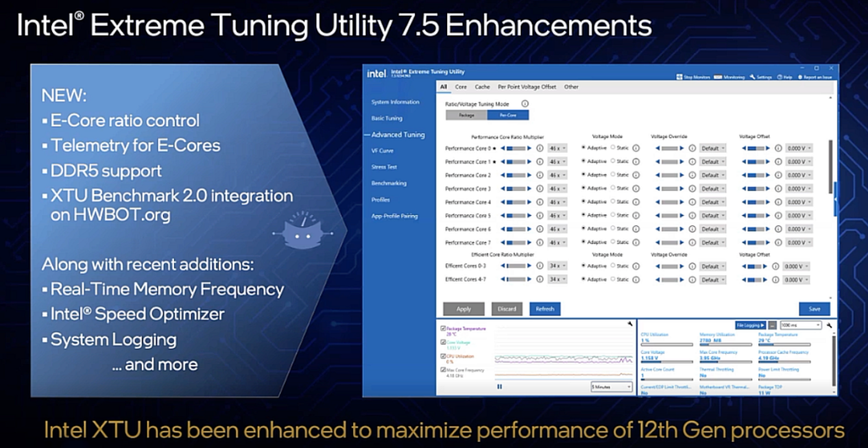Click the Save button
The image size is (868, 448).
click(814, 309)
